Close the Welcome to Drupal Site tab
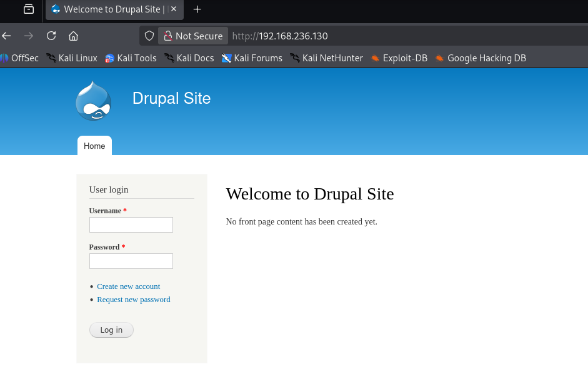588x374 pixels. tap(174, 9)
